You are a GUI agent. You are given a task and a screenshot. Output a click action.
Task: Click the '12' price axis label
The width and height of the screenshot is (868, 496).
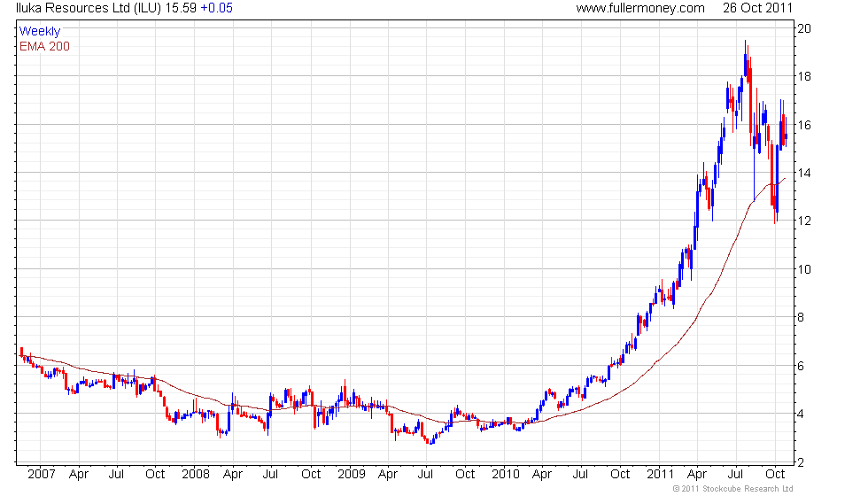click(x=804, y=221)
